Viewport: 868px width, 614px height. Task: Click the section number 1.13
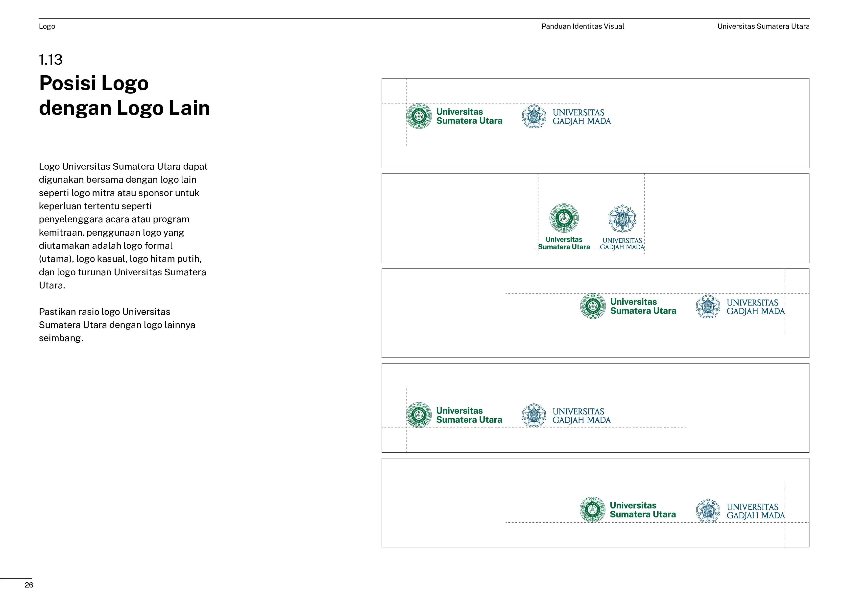pyautogui.click(x=51, y=60)
